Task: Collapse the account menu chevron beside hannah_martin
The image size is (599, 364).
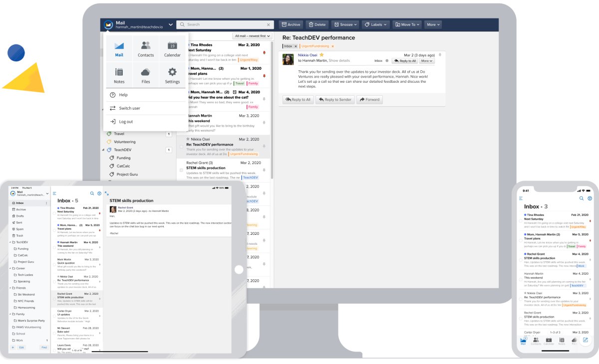Action: 171,24
